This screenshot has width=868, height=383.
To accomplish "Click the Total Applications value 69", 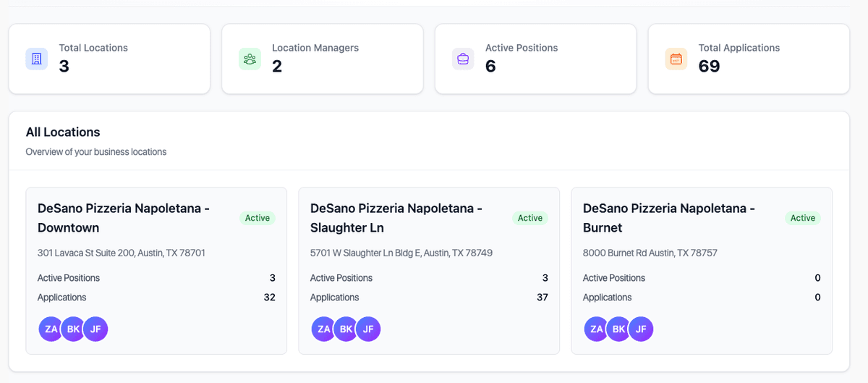I will [710, 67].
